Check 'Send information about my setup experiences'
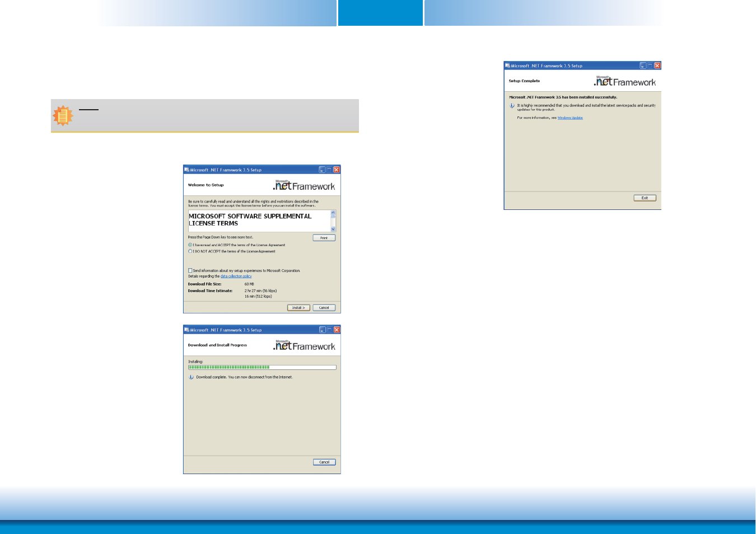This screenshot has height=534, width=756. pos(190,270)
